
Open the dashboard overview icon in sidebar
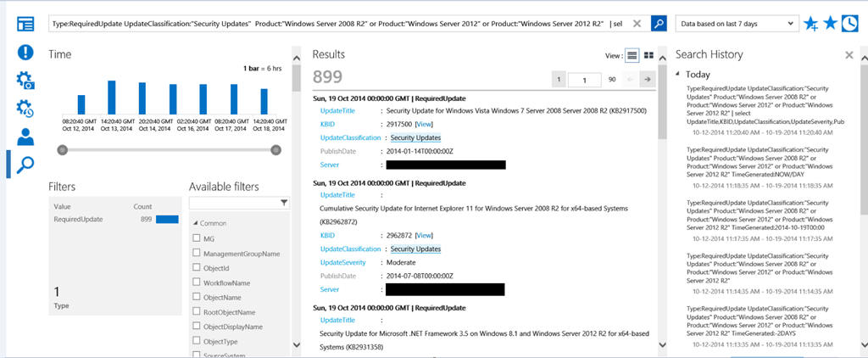click(x=26, y=24)
